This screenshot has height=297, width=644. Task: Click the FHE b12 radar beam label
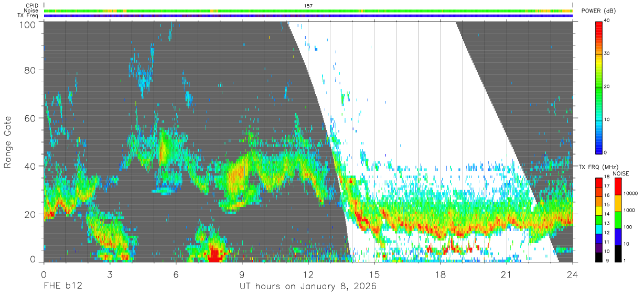(x=62, y=287)
